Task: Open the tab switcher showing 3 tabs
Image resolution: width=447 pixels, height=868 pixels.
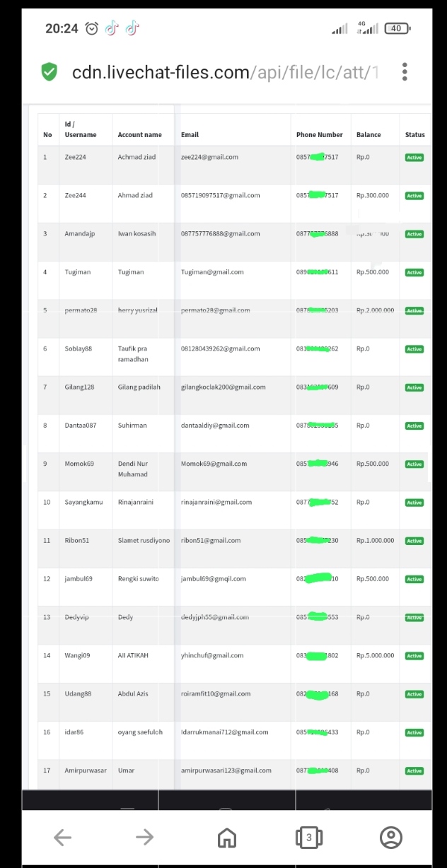Action: pyautogui.click(x=308, y=838)
